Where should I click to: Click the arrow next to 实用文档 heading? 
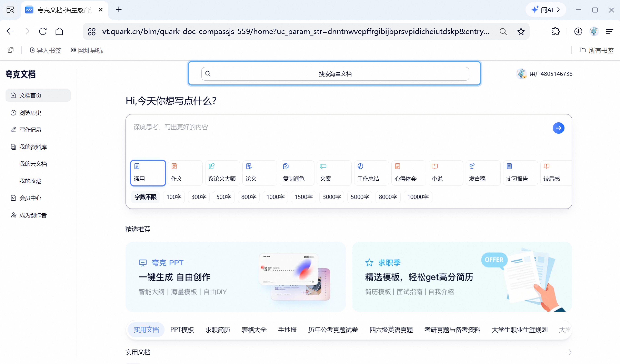pyautogui.click(x=569, y=352)
